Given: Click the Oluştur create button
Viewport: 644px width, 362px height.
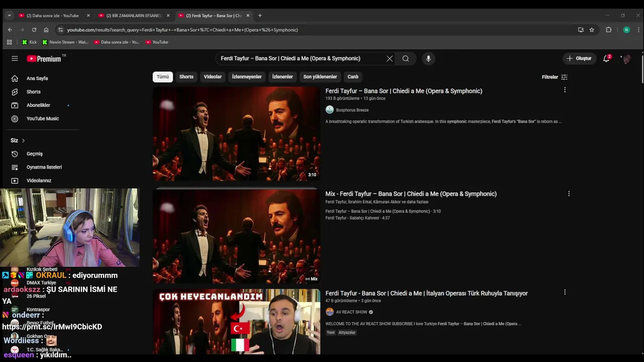Looking at the screenshot, I should point(579,58).
